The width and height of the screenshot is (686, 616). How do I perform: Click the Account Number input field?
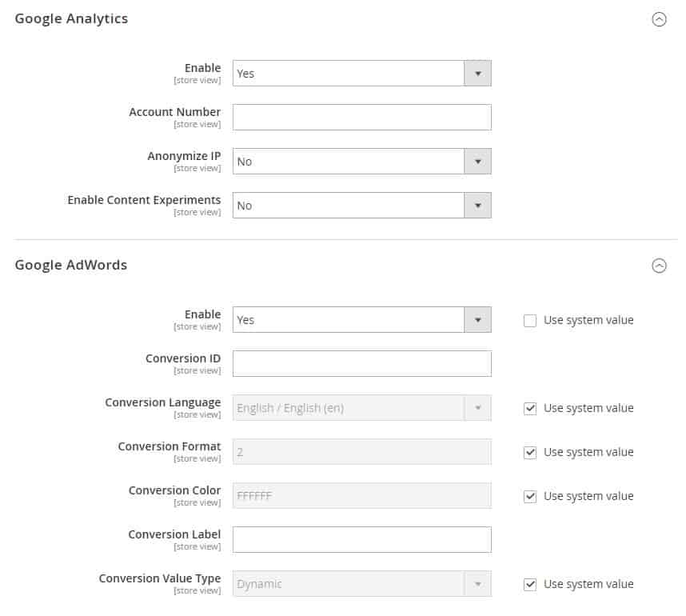[x=362, y=118]
